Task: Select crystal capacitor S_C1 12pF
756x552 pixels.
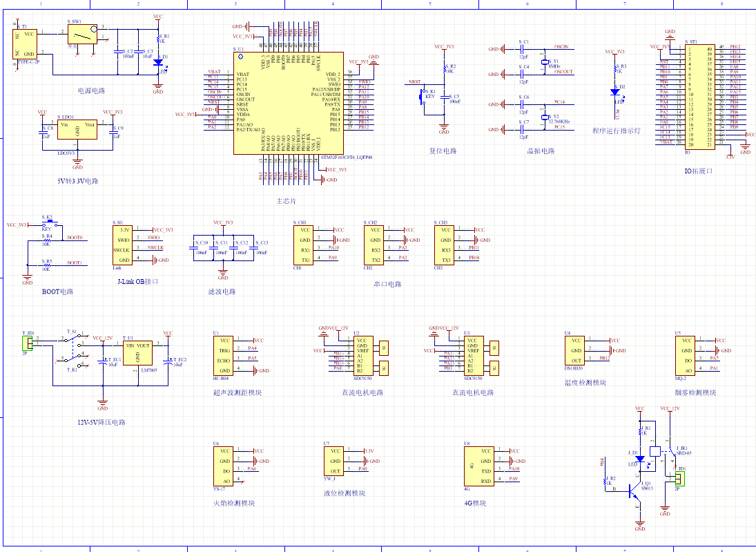Action: 522,49
